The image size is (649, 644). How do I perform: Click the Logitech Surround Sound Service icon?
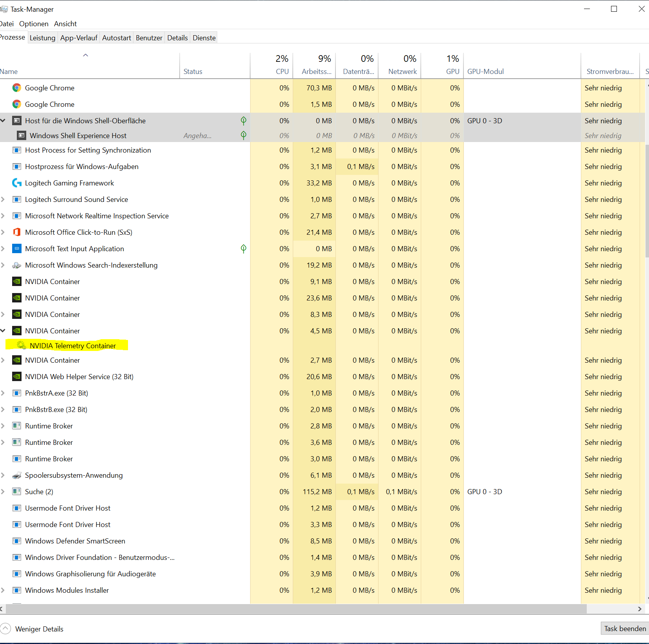16,199
